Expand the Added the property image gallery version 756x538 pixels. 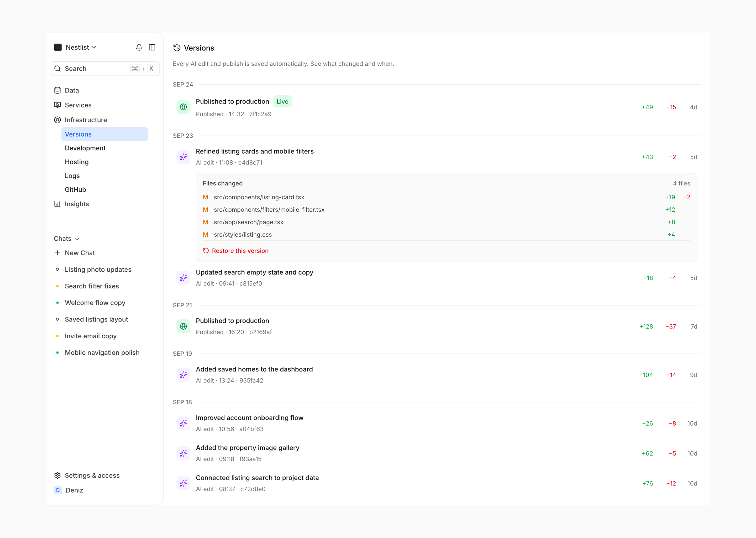click(x=437, y=453)
